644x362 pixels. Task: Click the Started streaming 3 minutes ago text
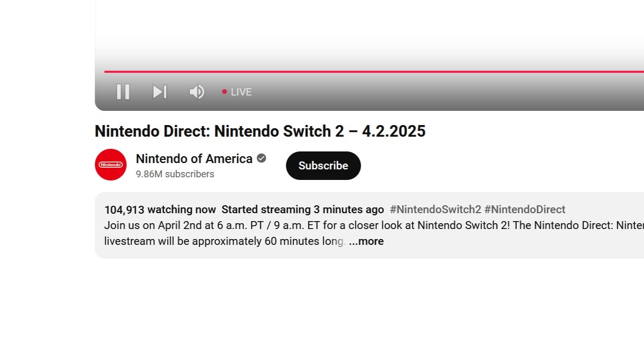coord(302,209)
